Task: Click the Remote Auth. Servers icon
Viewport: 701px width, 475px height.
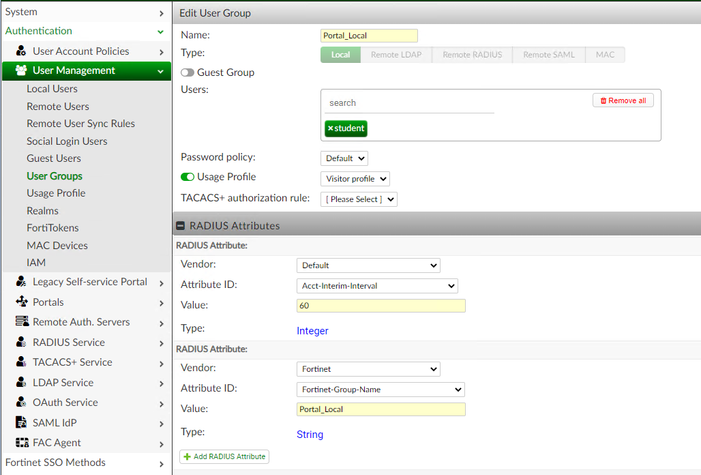Action: (x=21, y=322)
